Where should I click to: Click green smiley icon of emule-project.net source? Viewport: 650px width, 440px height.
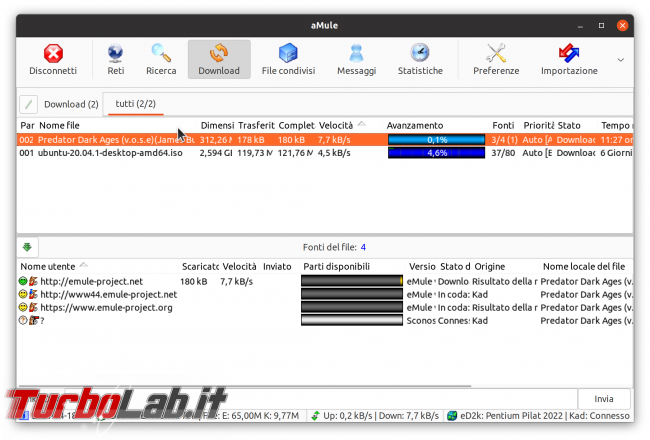[x=23, y=281]
